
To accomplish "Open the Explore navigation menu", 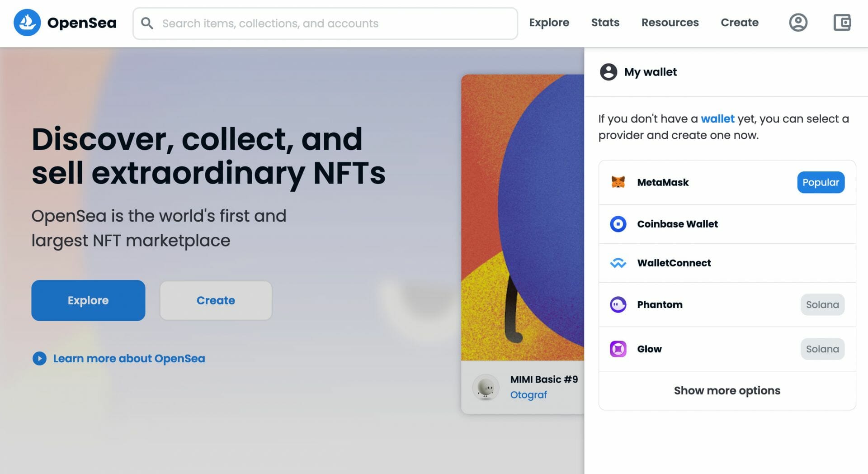I will 549,23.
